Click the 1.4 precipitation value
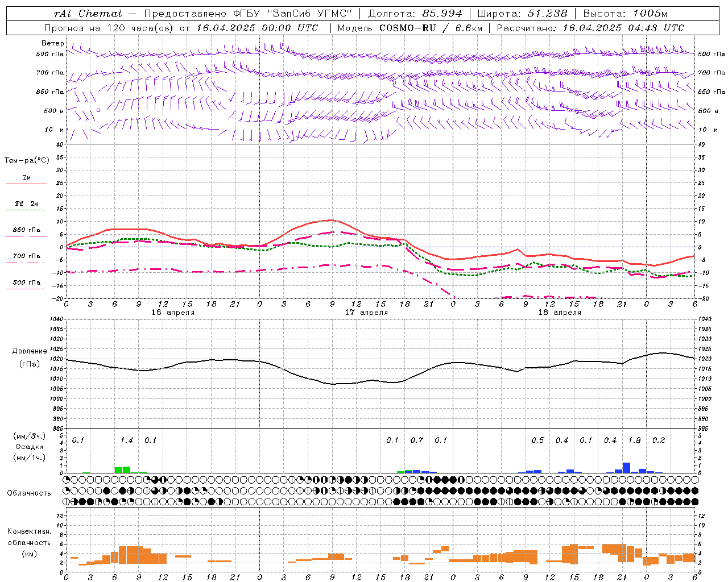Viewport: 728px width, 582px height. coord(126,440)
